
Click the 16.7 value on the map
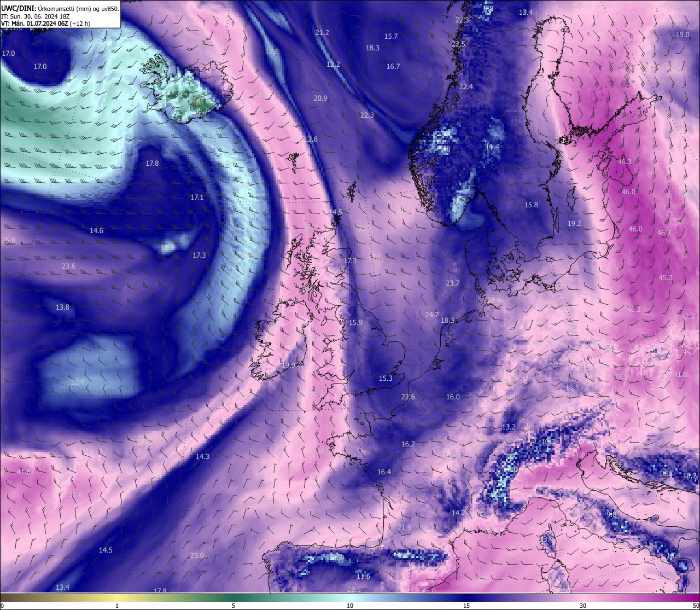[x=393, y=66]
